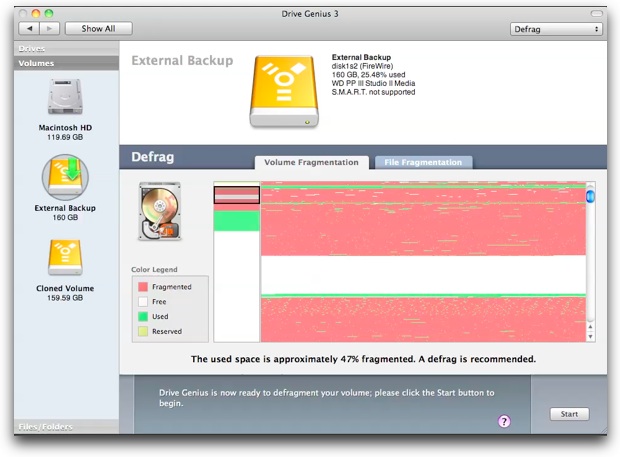The height and width of the screenshot is (457, 620).
Task: Click the '159.59 GB' size text
Action: click(x=65, y=298)
